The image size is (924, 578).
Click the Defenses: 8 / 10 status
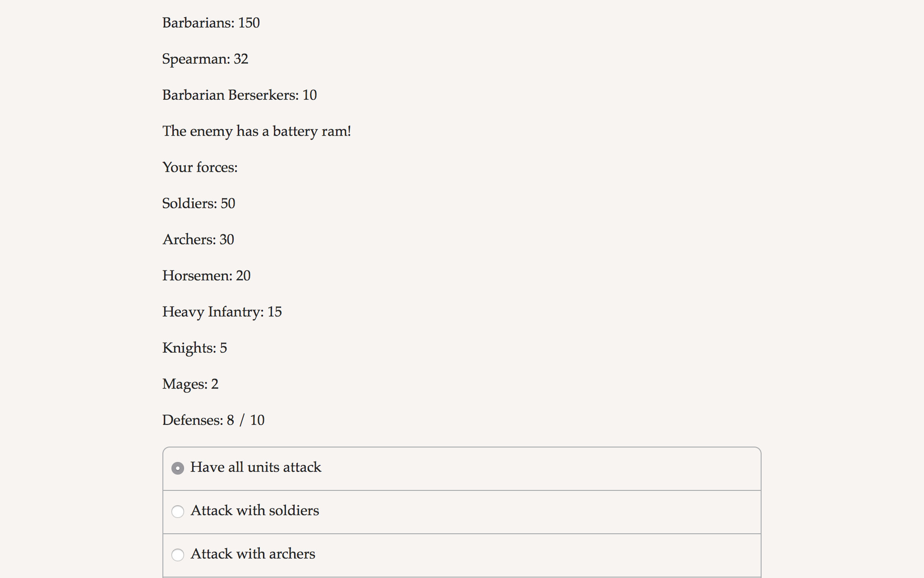tap(213, 420)
